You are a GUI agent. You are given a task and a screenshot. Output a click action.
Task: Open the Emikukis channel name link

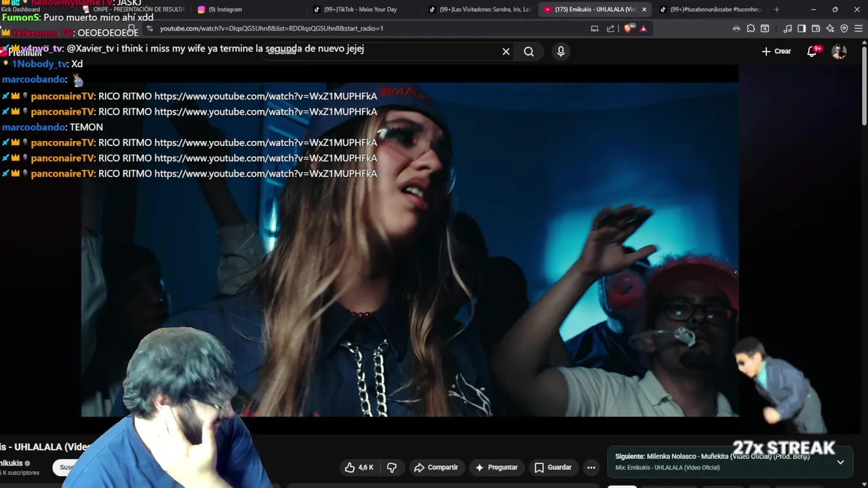[x=11, y=464]
